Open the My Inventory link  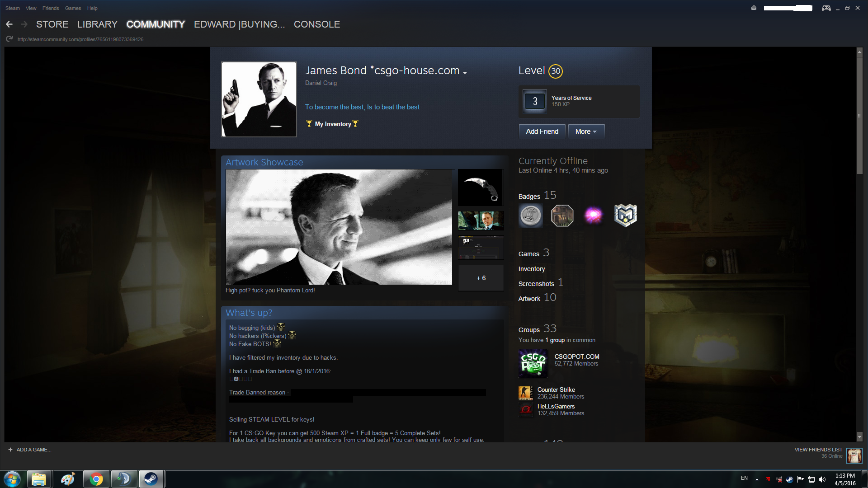point(333,124)
